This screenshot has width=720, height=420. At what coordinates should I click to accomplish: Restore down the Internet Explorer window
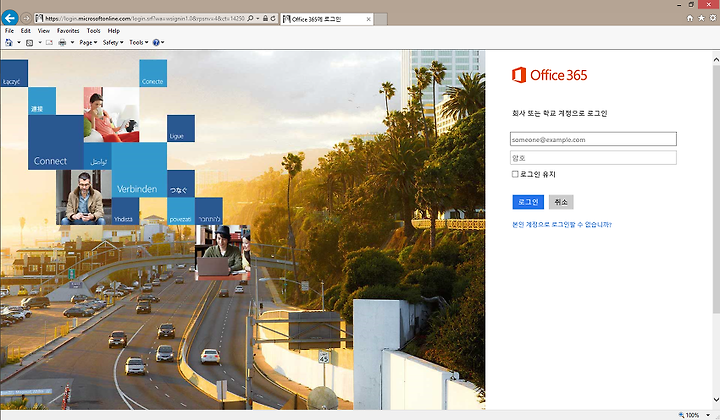[691, 5]
